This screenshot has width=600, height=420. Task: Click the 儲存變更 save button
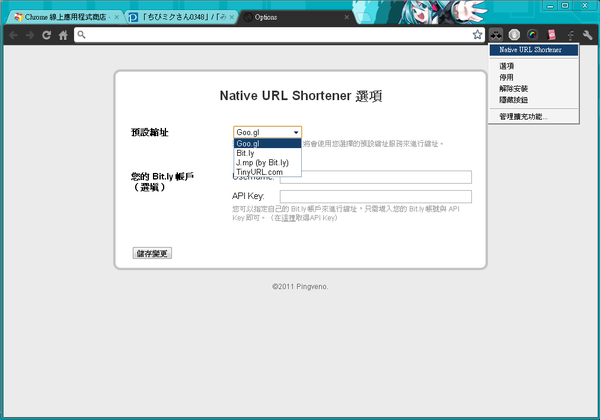[152, 253]
